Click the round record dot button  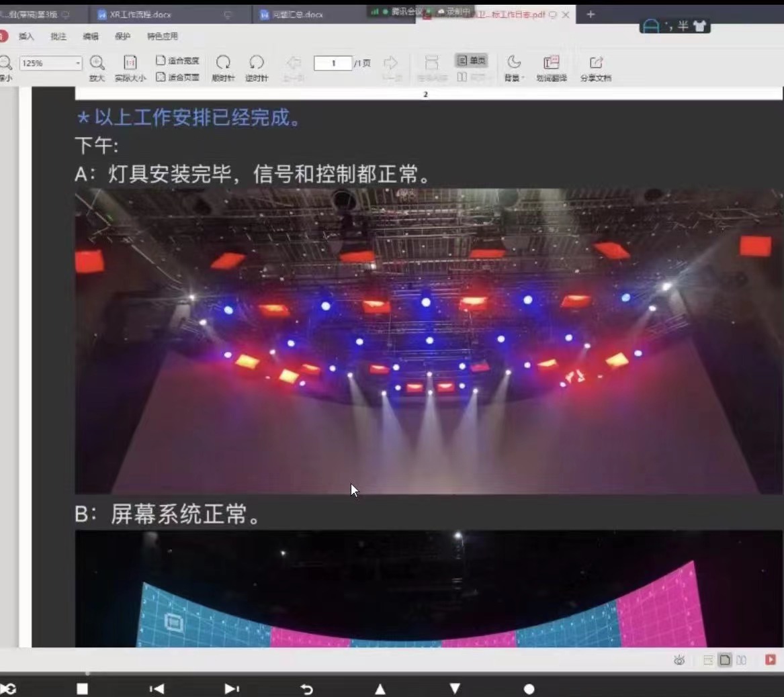[529, 690]
